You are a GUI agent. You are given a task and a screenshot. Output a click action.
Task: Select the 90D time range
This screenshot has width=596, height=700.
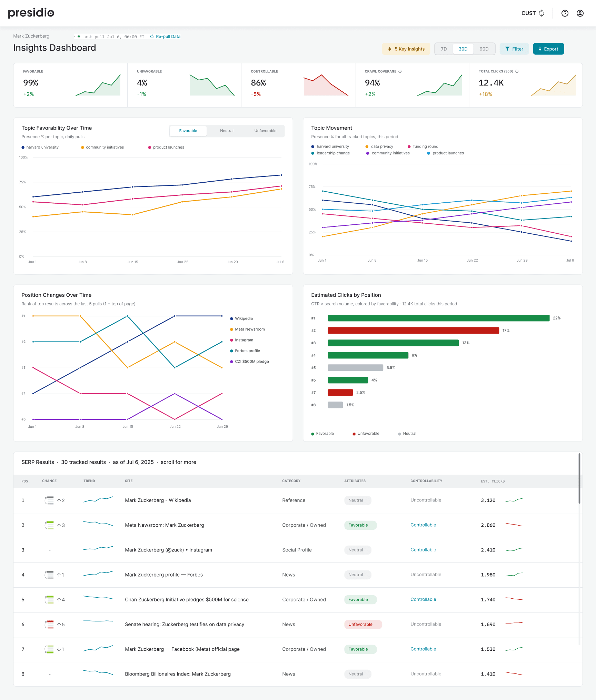(484, 49)
